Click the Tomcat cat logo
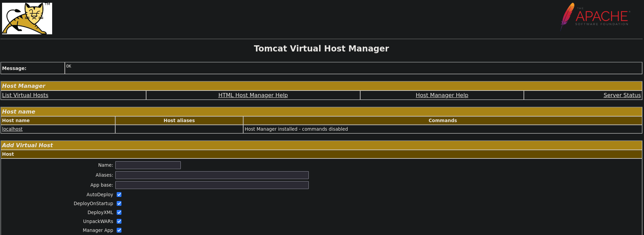Image resolution: width=644 pixels, height=235 pixels. [27, 19]
